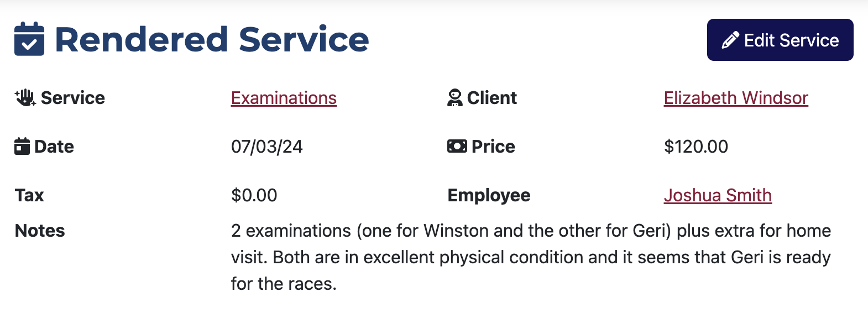
Task: Click the price value $120.00
Action: point(696,147)
